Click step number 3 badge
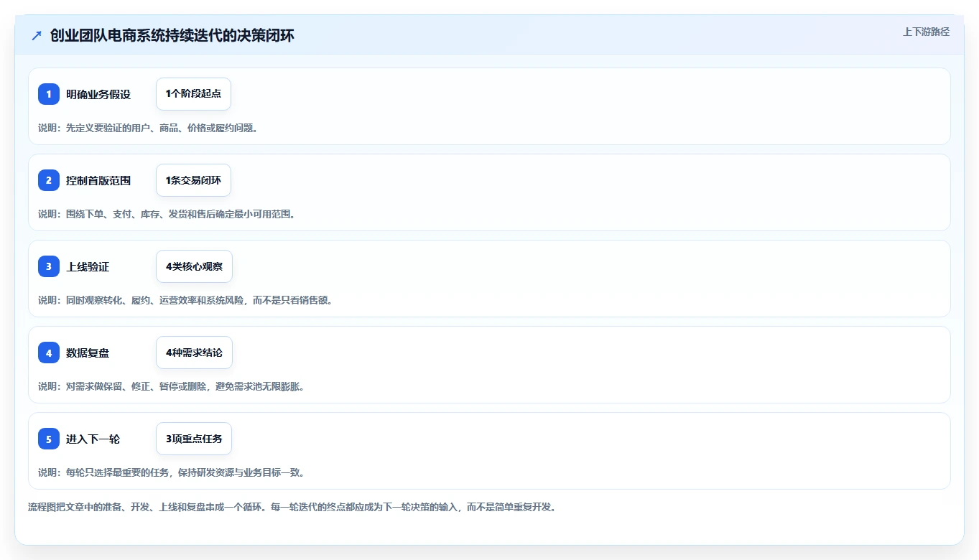 pyautogui.click(x=49, y=266)
